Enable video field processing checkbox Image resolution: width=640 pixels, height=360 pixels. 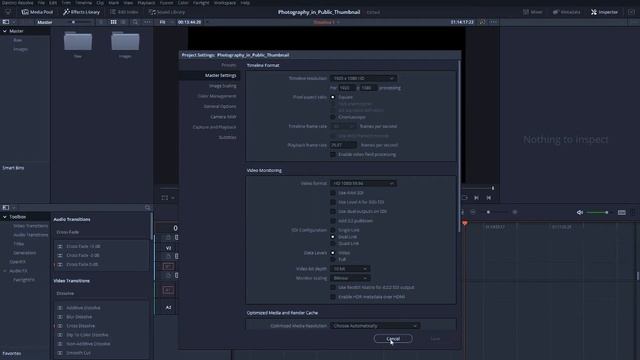click(333, 155)
